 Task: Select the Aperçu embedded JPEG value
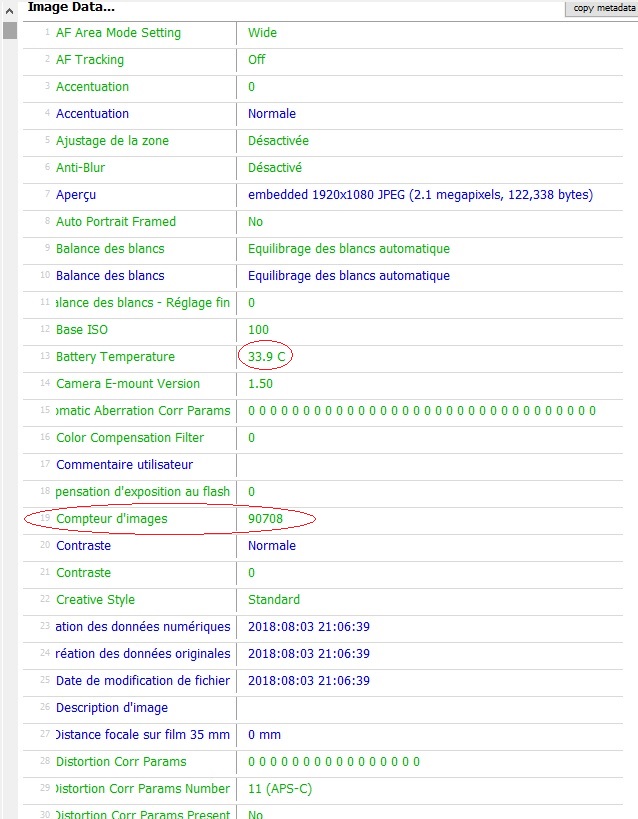[x=420, y=195]
